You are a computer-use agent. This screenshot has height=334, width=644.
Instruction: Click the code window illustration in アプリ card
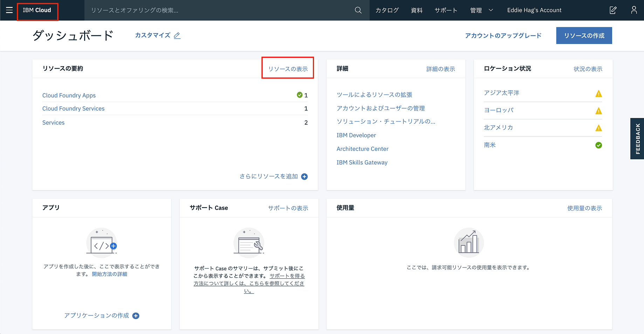pos(102,243)
